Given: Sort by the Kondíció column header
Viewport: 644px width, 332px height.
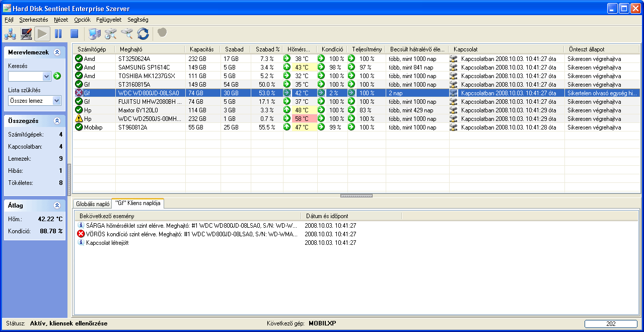Looking at the screenshot, I should click(332, 49).
